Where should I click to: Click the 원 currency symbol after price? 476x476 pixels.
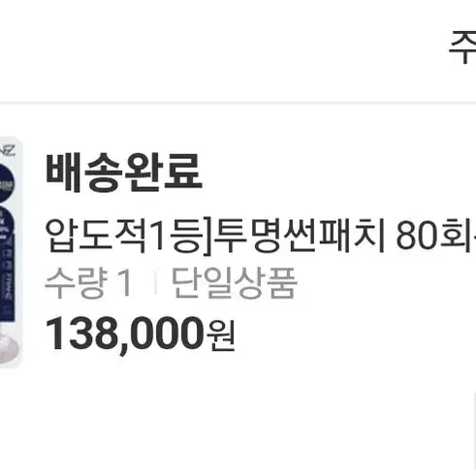[221, 336]
